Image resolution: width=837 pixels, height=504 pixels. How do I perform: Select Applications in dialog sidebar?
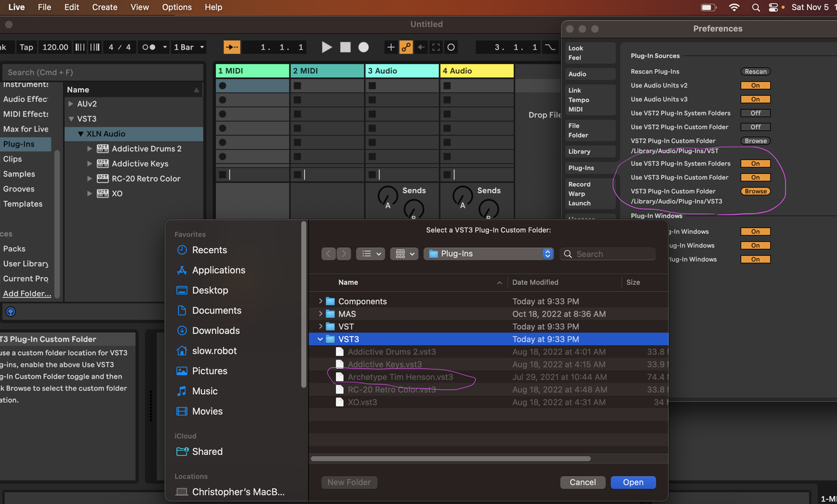point(218,270)
